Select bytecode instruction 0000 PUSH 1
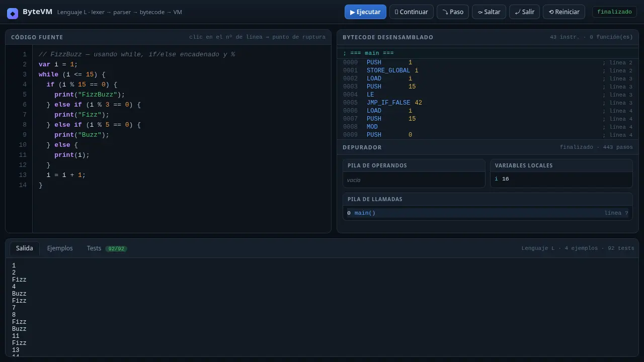The height and width of the screenshot is (362, 644). (x=488, y=63)
